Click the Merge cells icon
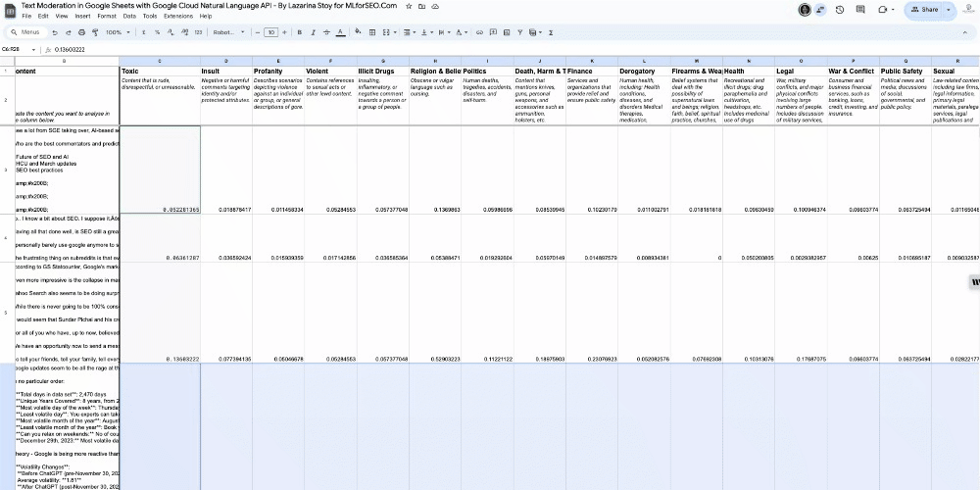 [385, 32]
